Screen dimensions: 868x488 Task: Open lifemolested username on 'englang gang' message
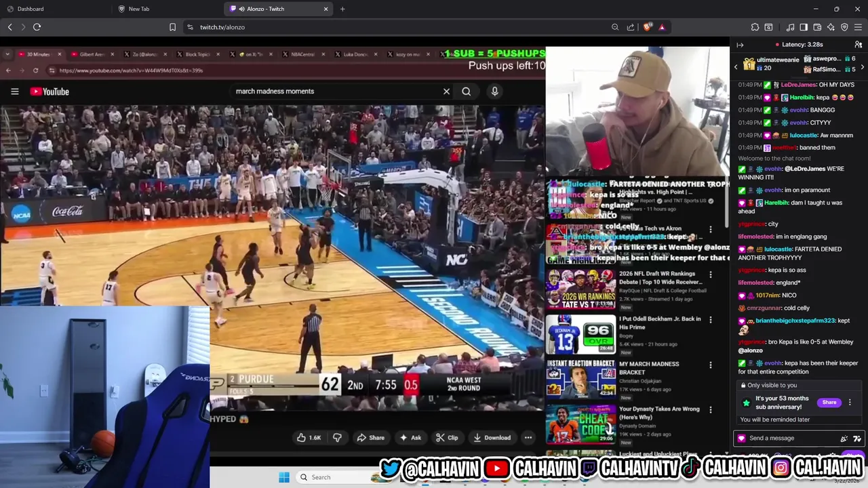tap(755, 237)
